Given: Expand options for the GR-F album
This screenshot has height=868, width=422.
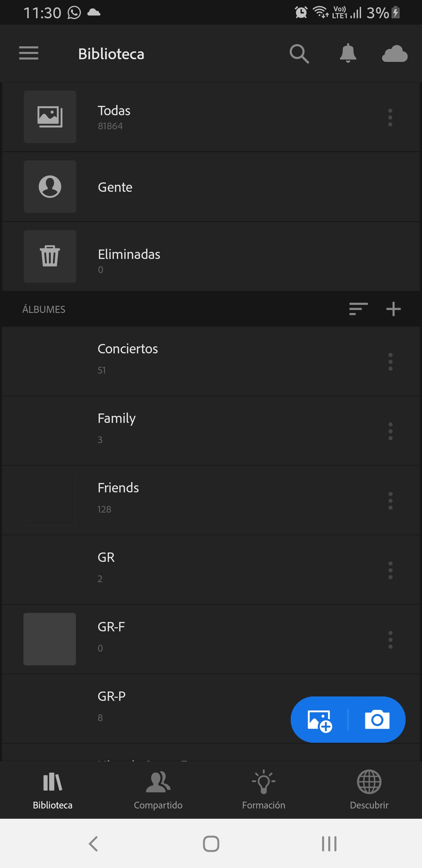Looking at the screenshot, I should click(x=390, y=640).
